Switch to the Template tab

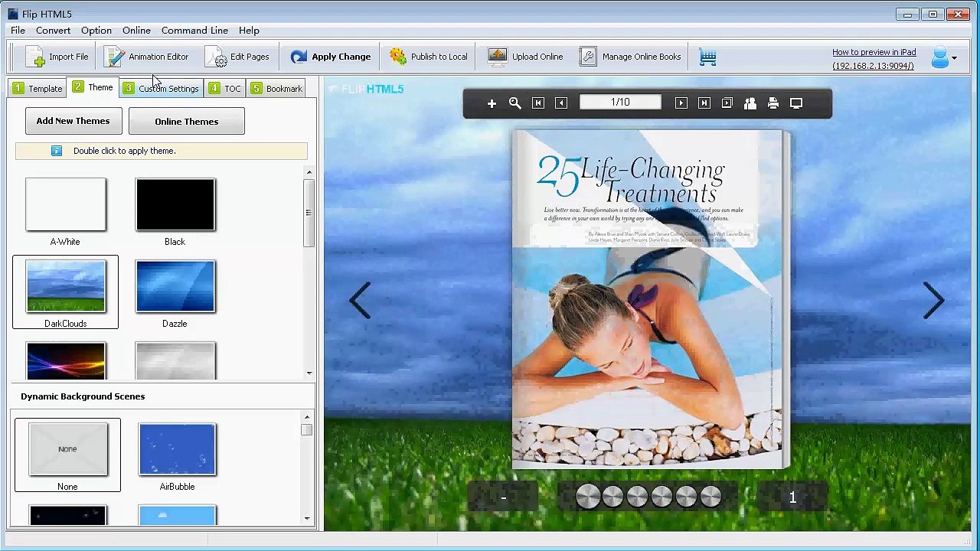click(x=38, y=89)
